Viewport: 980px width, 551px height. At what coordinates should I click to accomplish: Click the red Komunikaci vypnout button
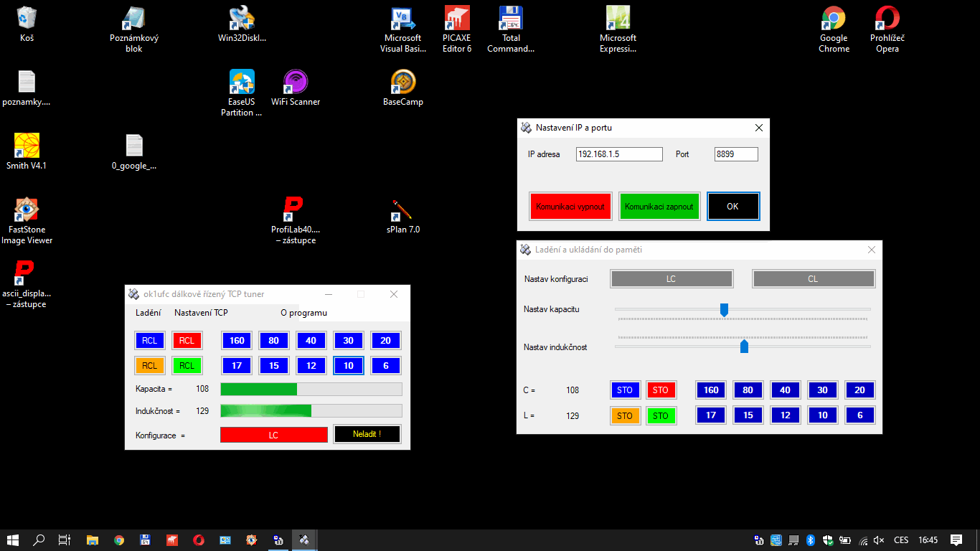(x=570, y=207)
